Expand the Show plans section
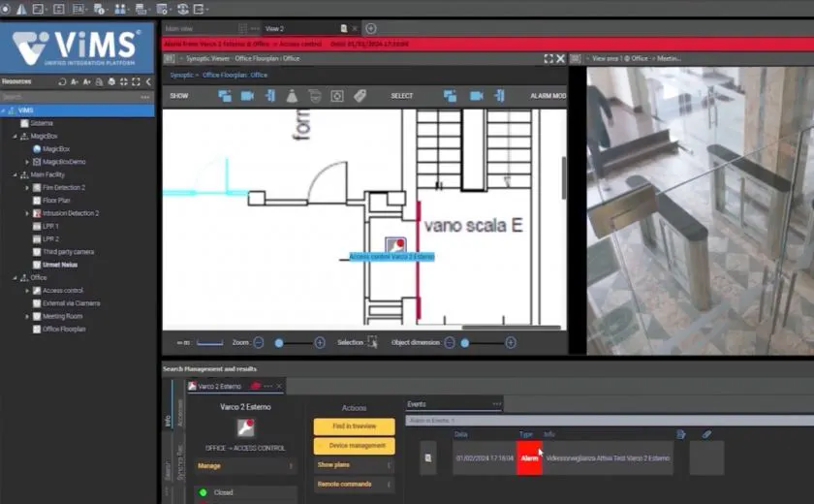This screenshot has height=504, width=814. pyautogui.click(x=354, y=465)
